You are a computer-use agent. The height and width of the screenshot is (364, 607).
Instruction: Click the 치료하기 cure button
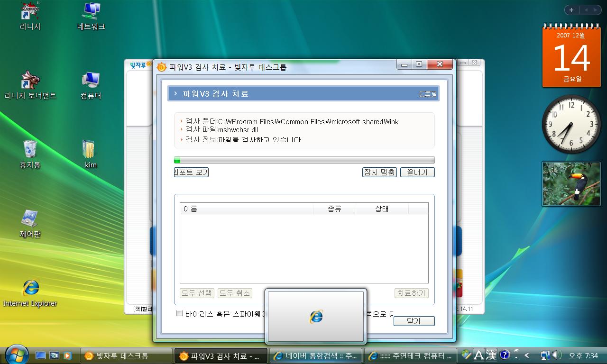(412, 293)
